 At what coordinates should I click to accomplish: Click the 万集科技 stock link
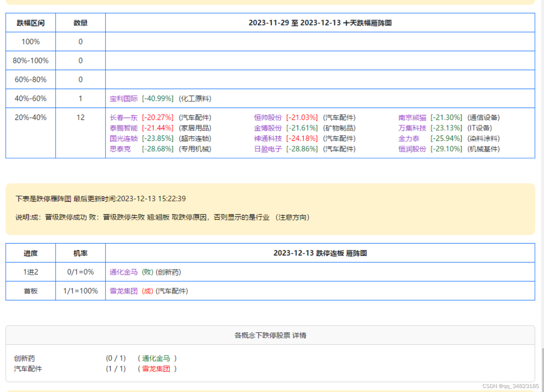point(412,128)
